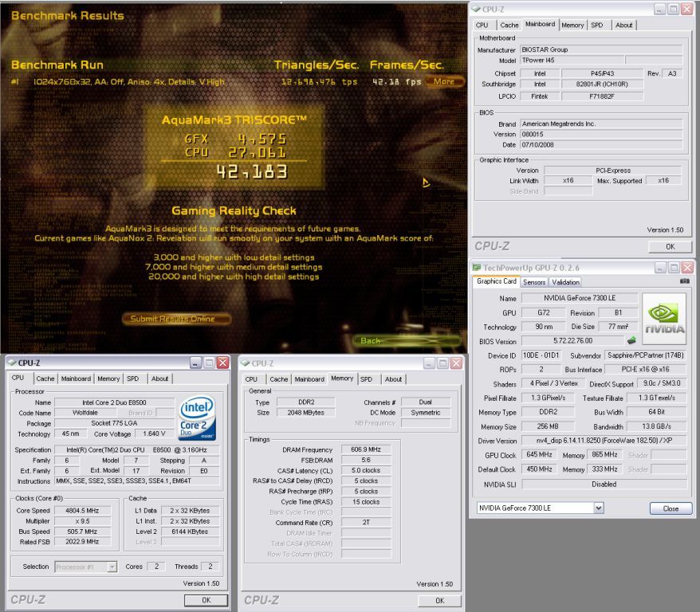Screen dimensions: 700x612
Task: Click the AquaMark3 total score 42,183
Action: (x=252, y=171)
